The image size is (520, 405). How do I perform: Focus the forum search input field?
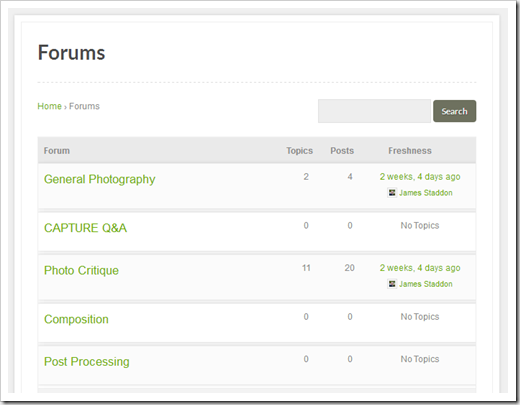(x=374, y=111)
